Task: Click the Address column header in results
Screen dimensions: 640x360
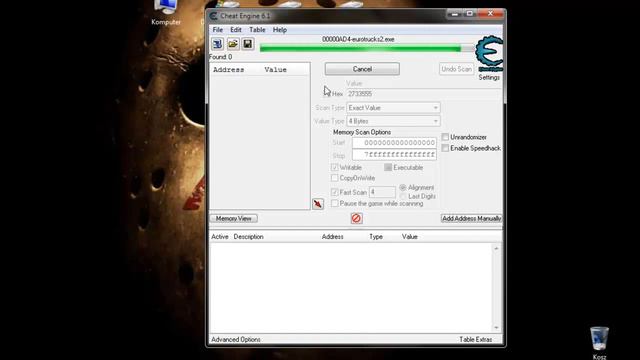Action: tap(229, 70)
